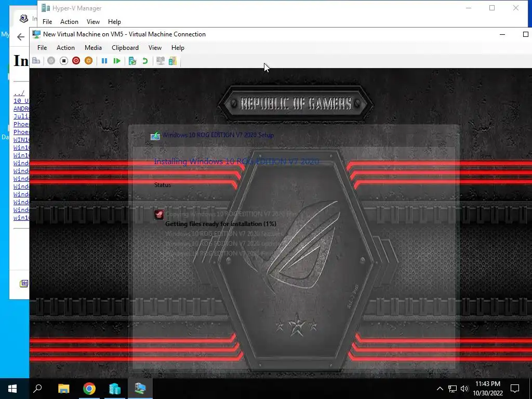Maximize the Virtual Machine Connection window
532x399 pixels.
tap(526, 34)
